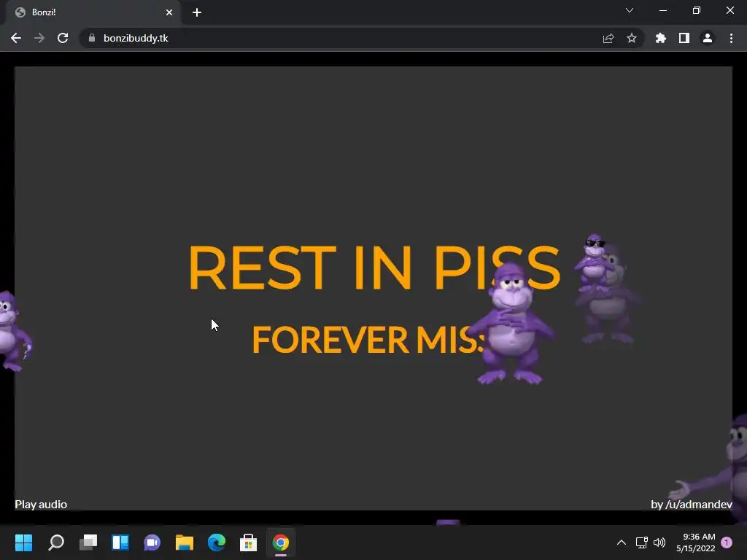Screen dimensions: 747x560
Task: Open Task View on taskbar
Action: point(88,542)
